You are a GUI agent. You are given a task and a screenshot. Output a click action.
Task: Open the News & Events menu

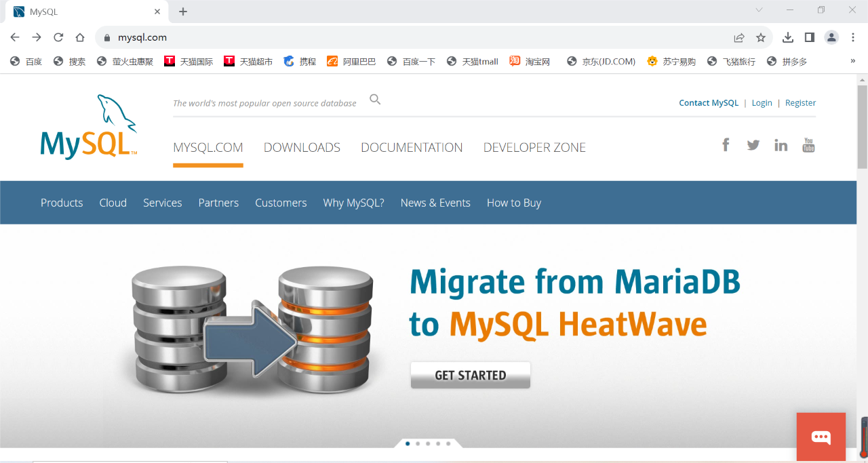(x=435, y=203)
